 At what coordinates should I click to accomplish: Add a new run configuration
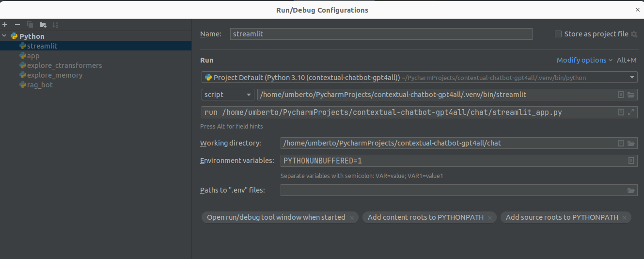5,25
